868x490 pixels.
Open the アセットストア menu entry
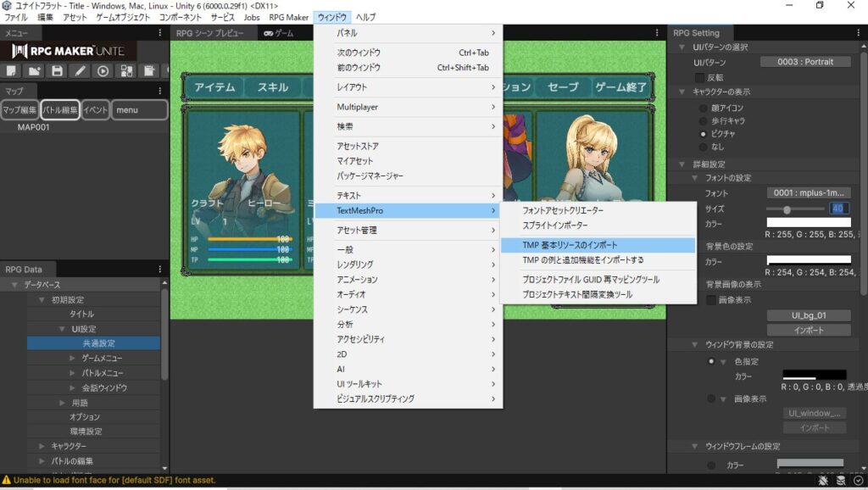coord(409,146)
